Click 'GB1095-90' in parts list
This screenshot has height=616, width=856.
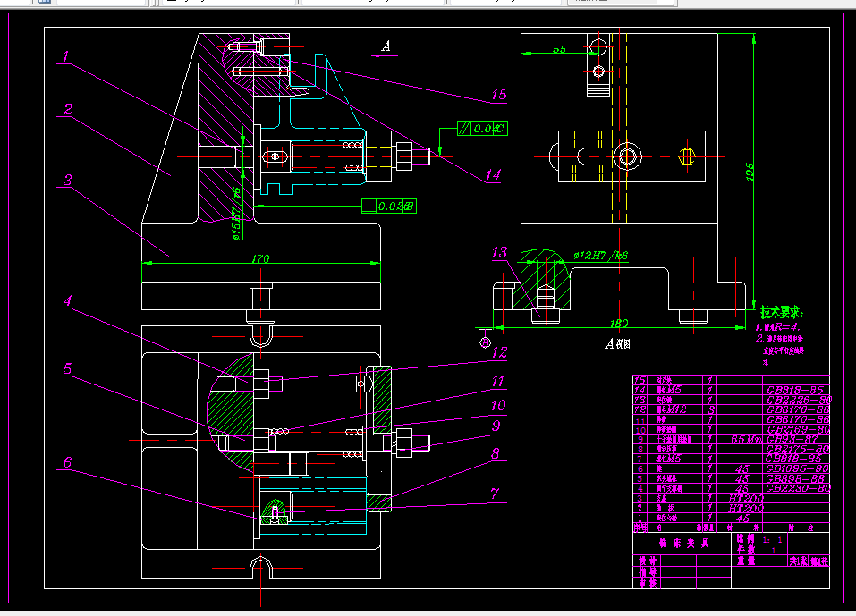coord(798,468)
